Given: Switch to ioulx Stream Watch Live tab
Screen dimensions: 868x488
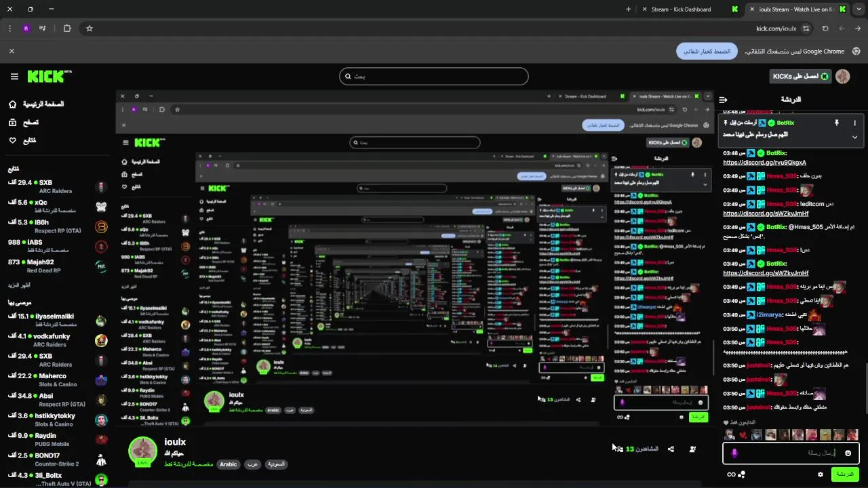Looking at the screenshot, I should point(797,9).
